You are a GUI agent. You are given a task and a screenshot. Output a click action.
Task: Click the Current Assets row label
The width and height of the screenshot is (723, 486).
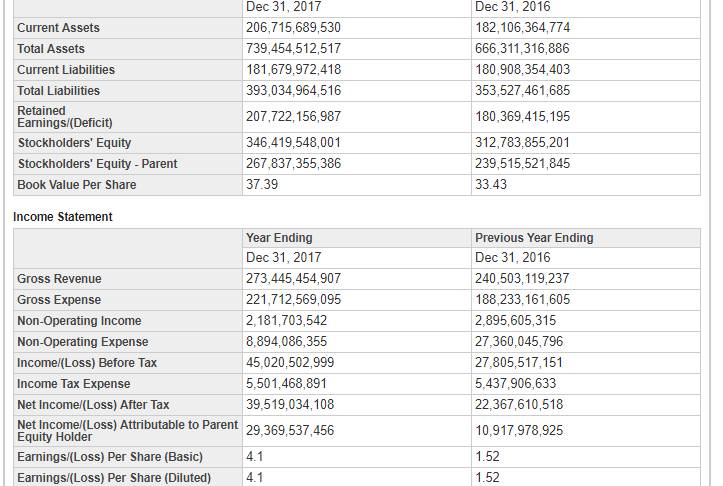(x=58, y=28)
